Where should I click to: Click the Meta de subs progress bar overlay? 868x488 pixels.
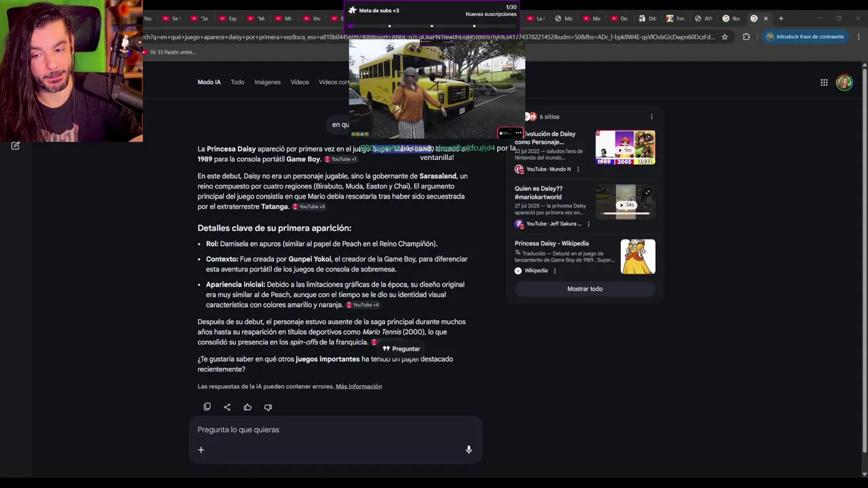coord(432,26)
